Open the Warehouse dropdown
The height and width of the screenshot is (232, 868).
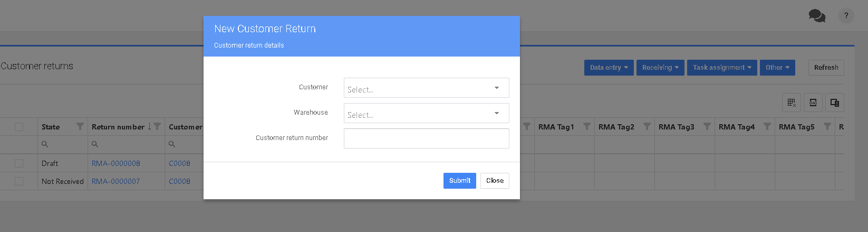click(426, 113)
